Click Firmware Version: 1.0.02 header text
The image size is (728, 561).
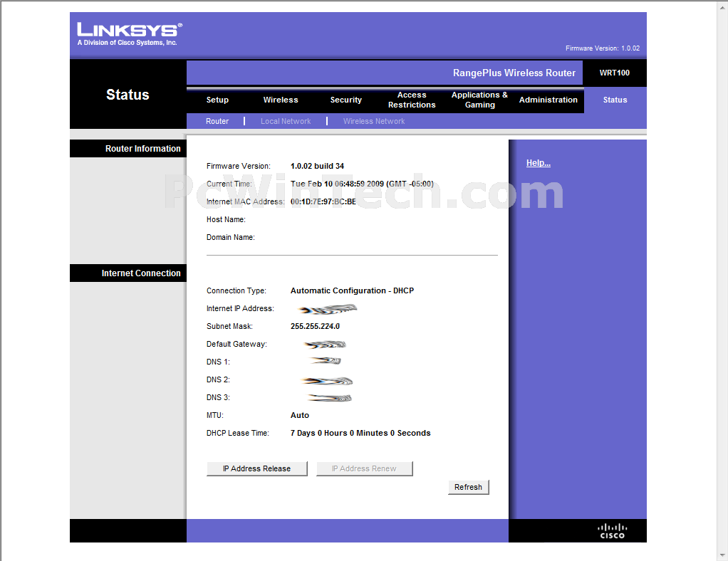602,48
